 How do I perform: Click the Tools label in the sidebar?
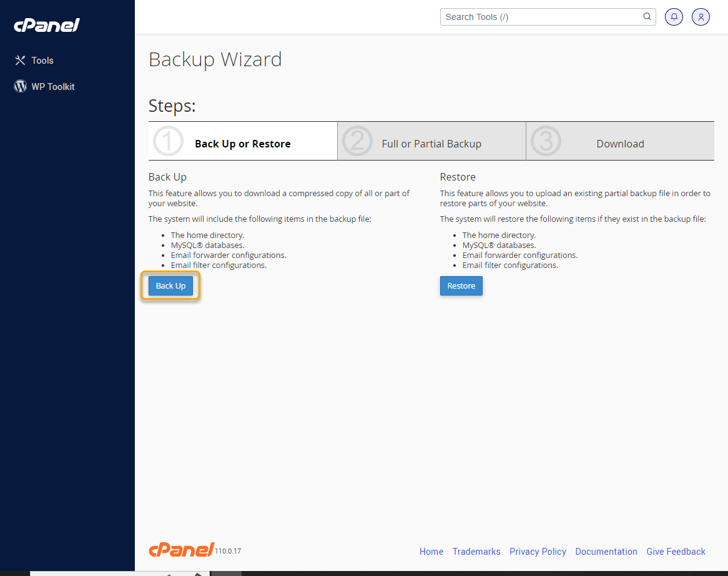pos(42,61)
